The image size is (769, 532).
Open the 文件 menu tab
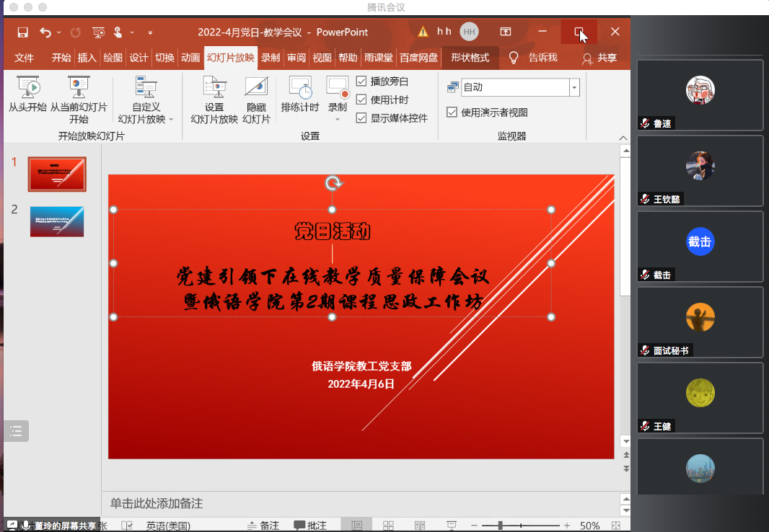[x=25, y=58]
